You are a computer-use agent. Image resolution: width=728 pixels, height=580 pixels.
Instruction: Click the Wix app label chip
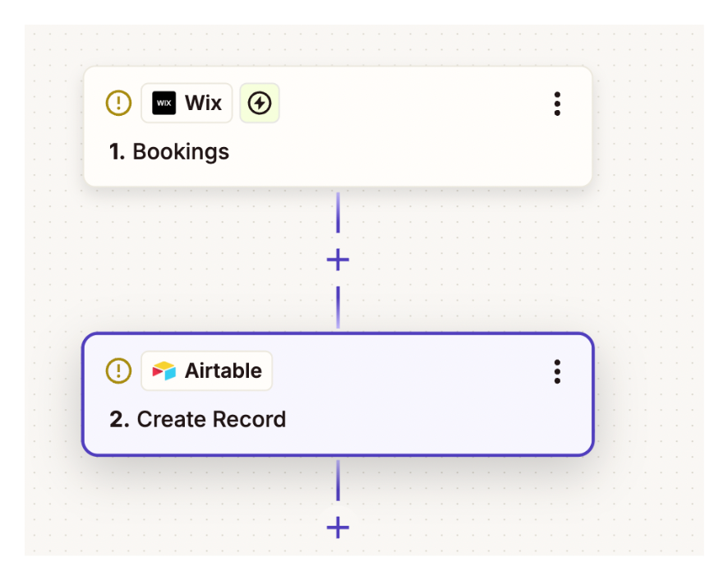[x=187, y=103]
